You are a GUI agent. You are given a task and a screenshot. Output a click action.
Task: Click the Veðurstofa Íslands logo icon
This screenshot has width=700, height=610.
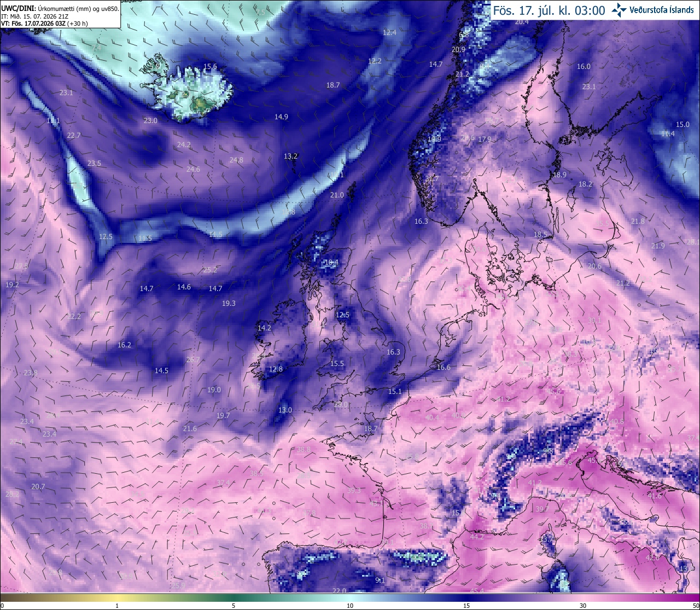[x=619, y=10]
